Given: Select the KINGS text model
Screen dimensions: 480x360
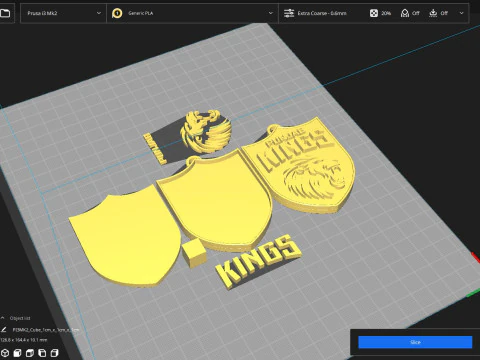Looking at the screenshot, I should [x=258, y=262].
